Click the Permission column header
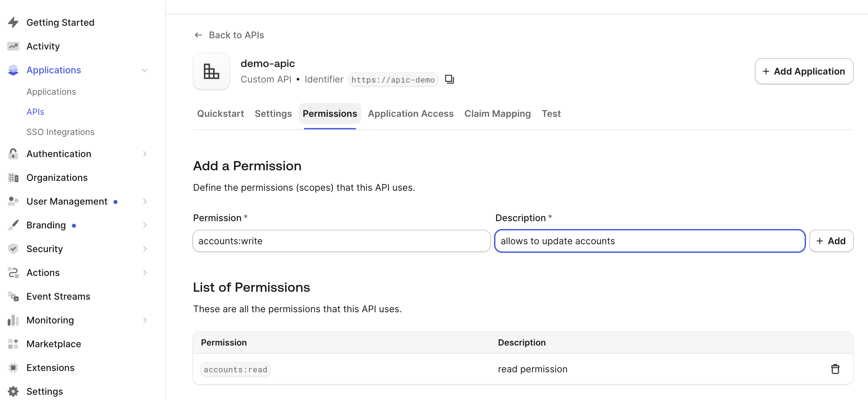Screen dimensions: 868x400 (224, 342)
